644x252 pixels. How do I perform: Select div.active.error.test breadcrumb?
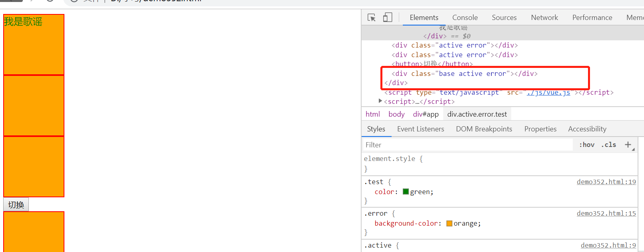pyautogui.click(x=477, y=114)
